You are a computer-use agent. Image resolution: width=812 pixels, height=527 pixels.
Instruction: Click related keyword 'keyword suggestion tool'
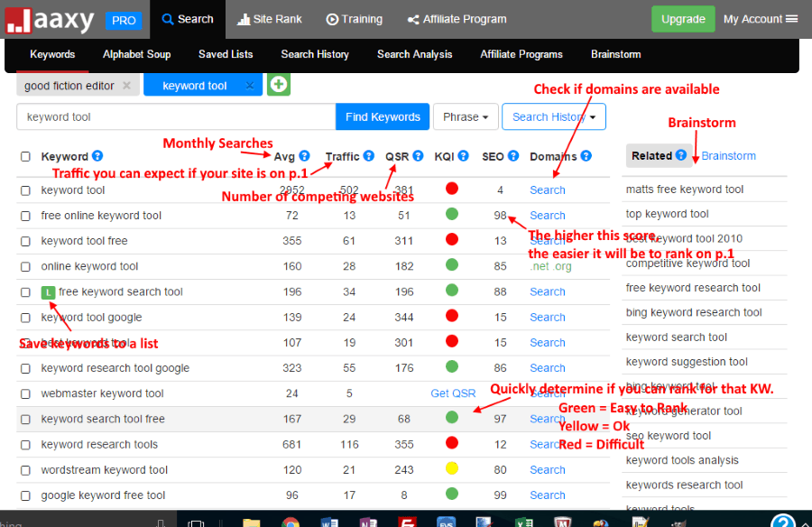click(687, 362)
